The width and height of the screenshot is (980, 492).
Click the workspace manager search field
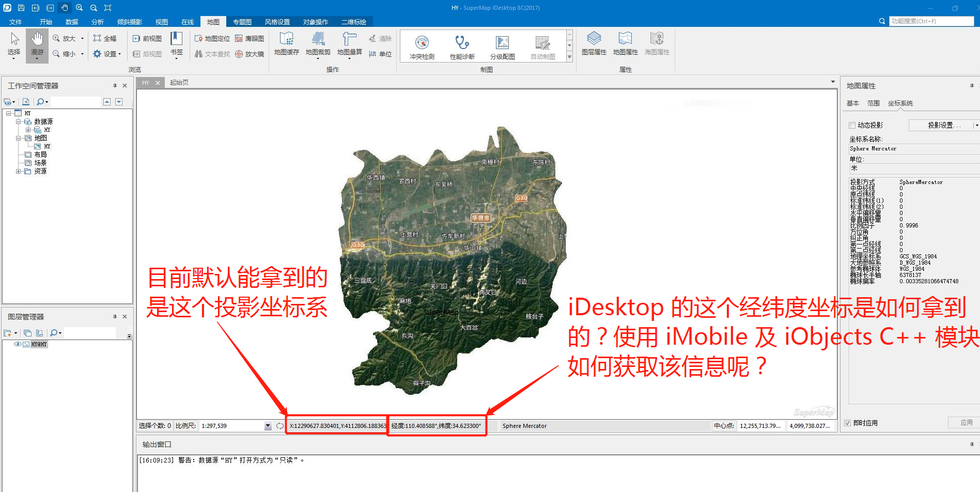click(75, 102)
